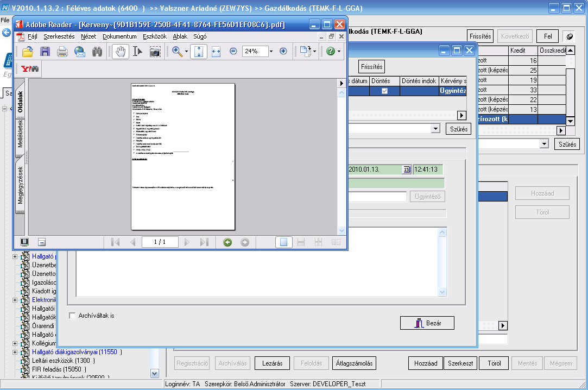Click the Fel button
588x390 pixels.
(x=548, y=36)
